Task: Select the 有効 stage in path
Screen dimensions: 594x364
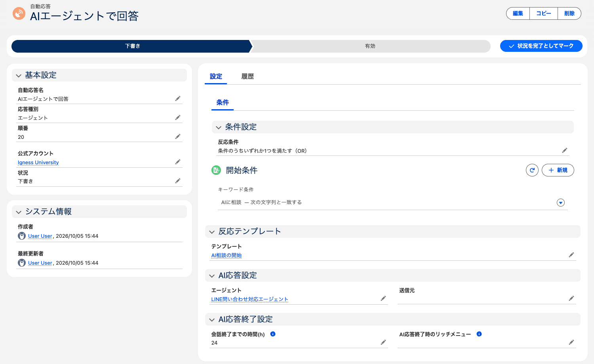Action: coord(370,46)
